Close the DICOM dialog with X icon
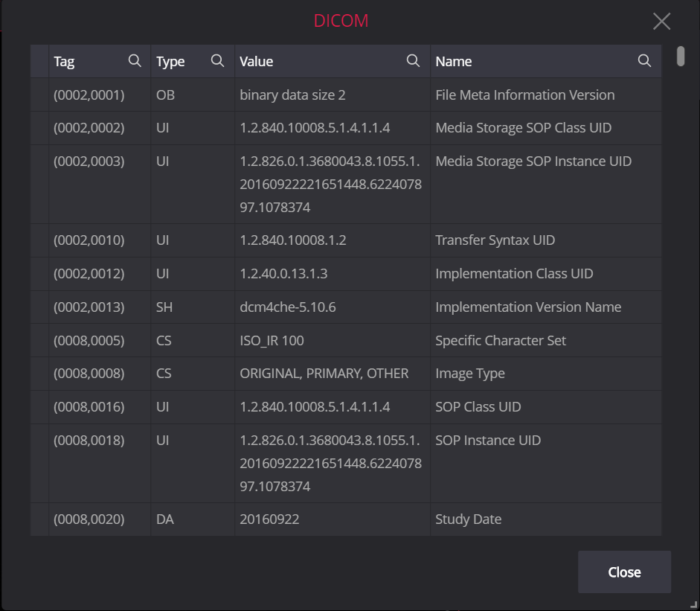Viewport: 700px width, 611px height. [x=661, y=21]
